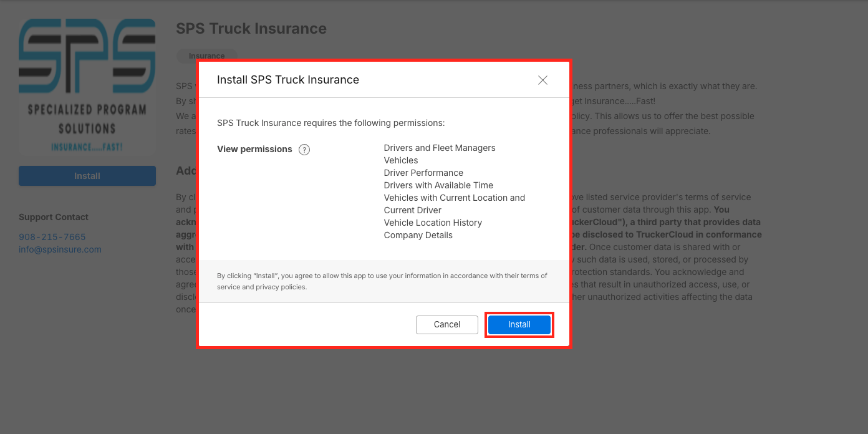Click the "Vehicles" permission entry
The image size is (868, 434).
(x=401, y=160)
